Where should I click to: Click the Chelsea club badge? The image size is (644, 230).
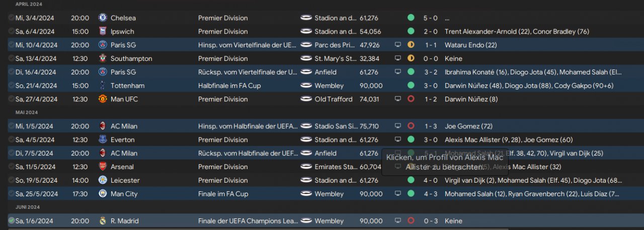(103, 18)
